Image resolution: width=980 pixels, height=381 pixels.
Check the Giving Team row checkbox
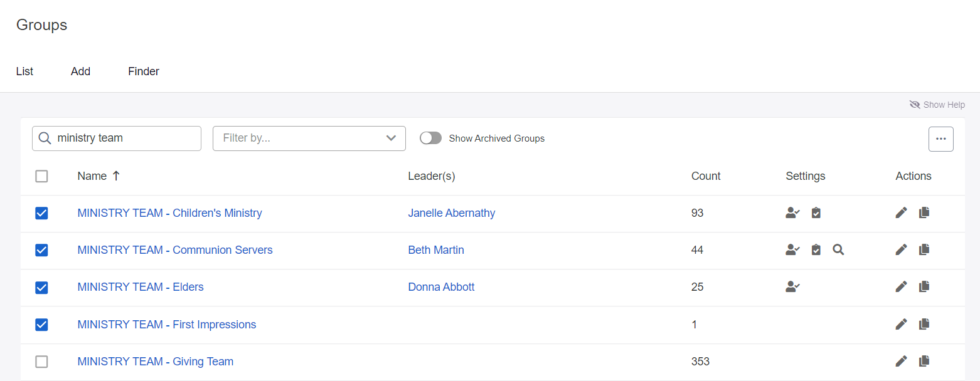pos(41,362)
